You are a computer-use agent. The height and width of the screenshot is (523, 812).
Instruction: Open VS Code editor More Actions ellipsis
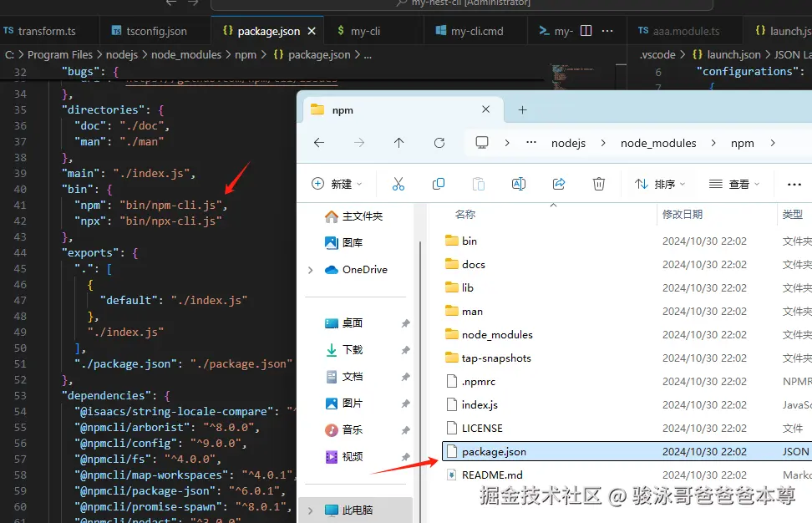[x=607, y=31]
